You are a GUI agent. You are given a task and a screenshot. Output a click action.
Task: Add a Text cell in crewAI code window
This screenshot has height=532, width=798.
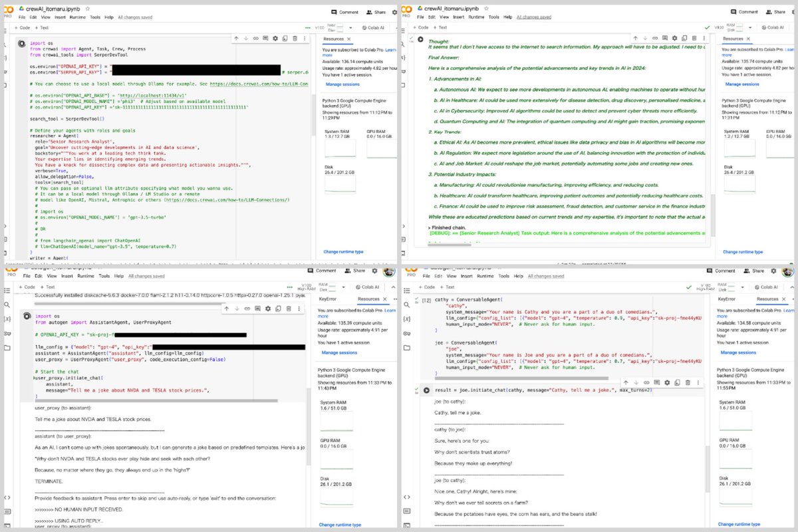(41, 28)
